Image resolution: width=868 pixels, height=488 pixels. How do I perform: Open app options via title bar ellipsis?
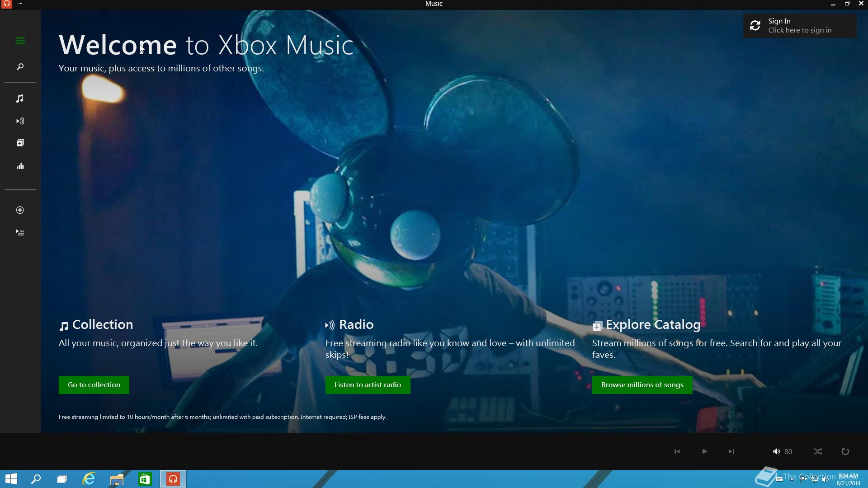click(x=20, y=4)
